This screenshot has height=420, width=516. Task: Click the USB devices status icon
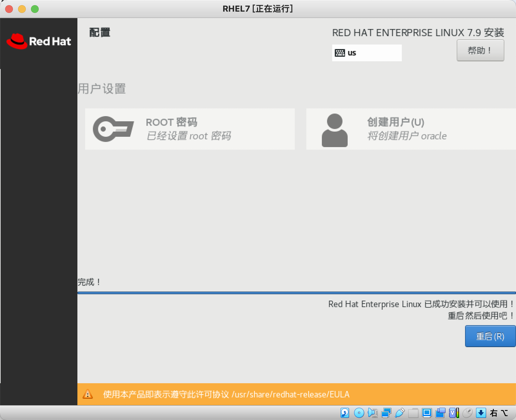coord(400,413)
